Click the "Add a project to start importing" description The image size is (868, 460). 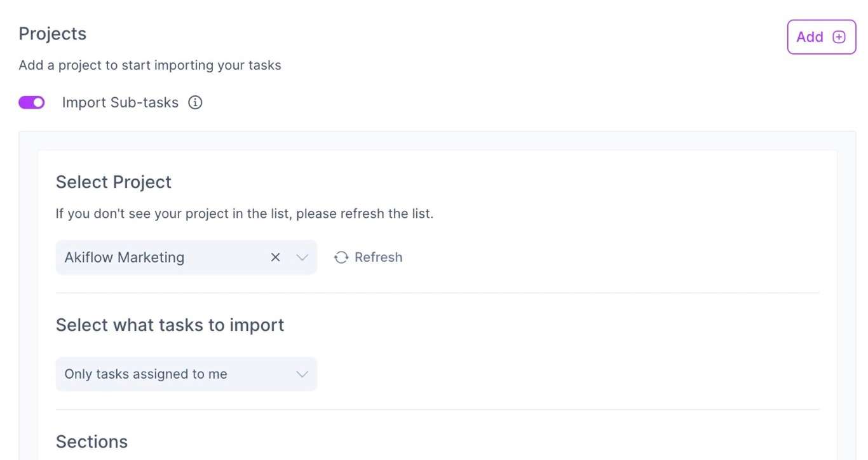tap(150, 65)
